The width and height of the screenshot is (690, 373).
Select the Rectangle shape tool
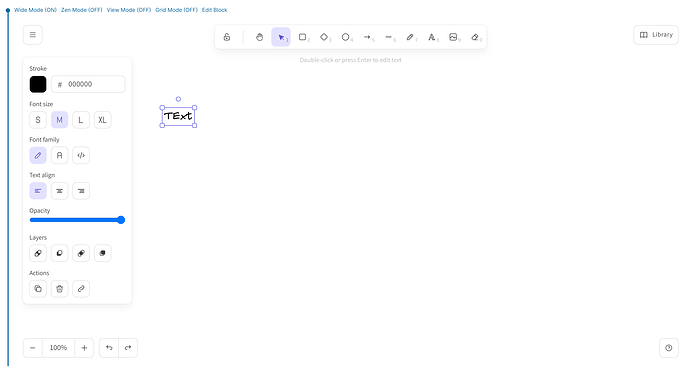303,37
